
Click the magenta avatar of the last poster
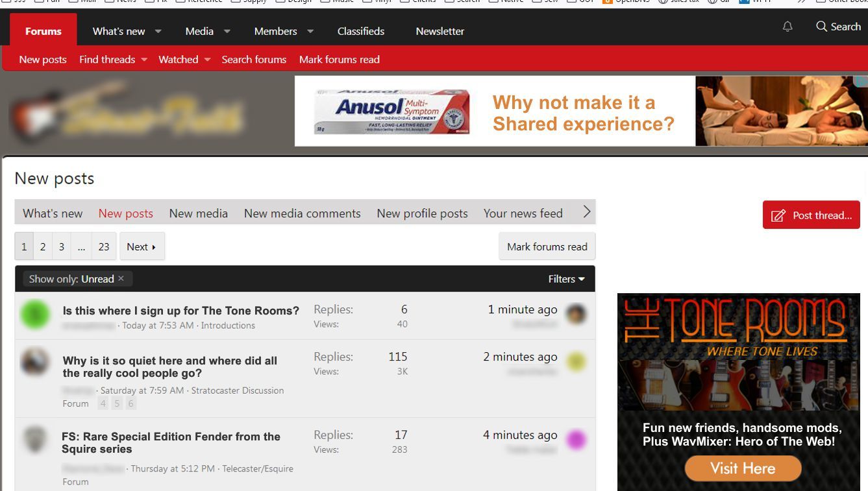[576, 440]
